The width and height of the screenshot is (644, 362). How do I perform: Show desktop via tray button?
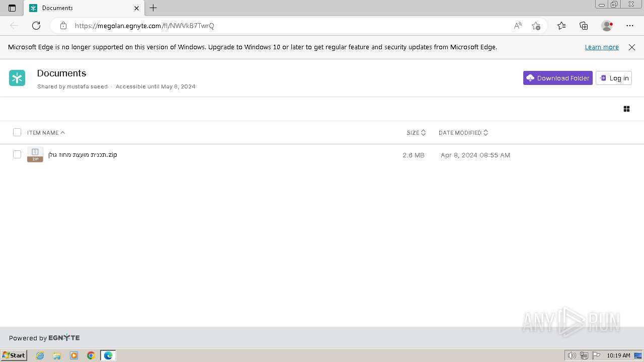[638, 355]
